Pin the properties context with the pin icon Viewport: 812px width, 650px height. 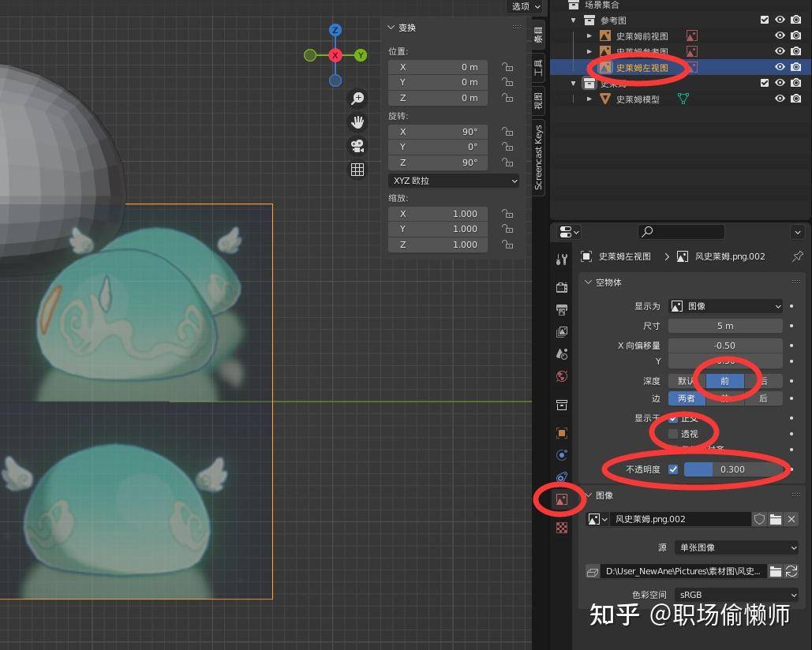798,256
